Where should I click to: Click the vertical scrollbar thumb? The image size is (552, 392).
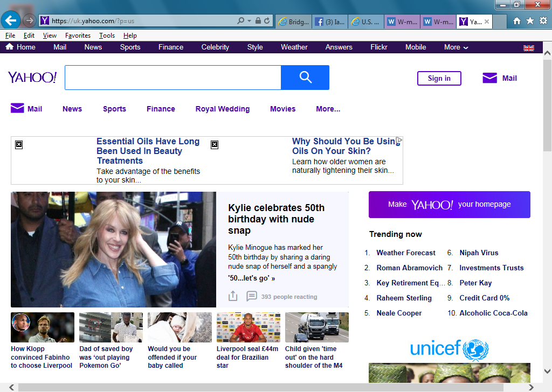pos(548,105)
